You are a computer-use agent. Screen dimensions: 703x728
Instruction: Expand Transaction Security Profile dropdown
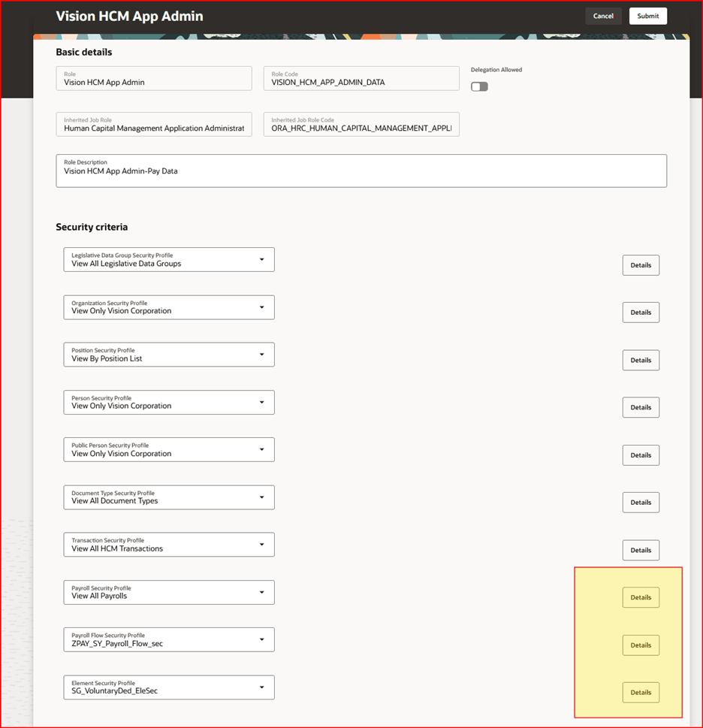(x=169, y=545)
